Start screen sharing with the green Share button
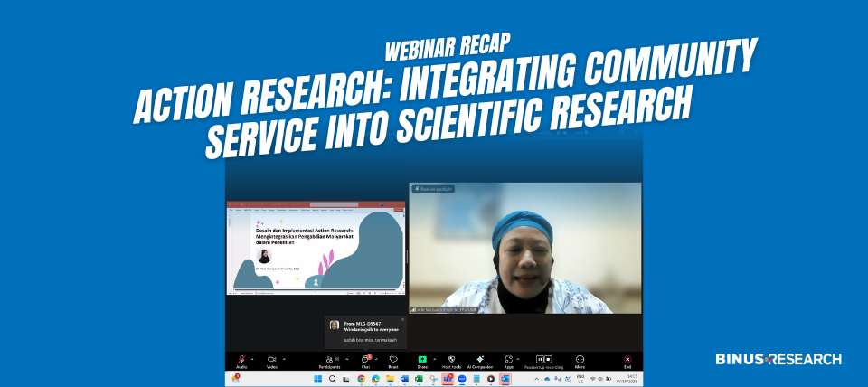Image resolution: width=868 pixels, height=387 pixels. point(422,360)
